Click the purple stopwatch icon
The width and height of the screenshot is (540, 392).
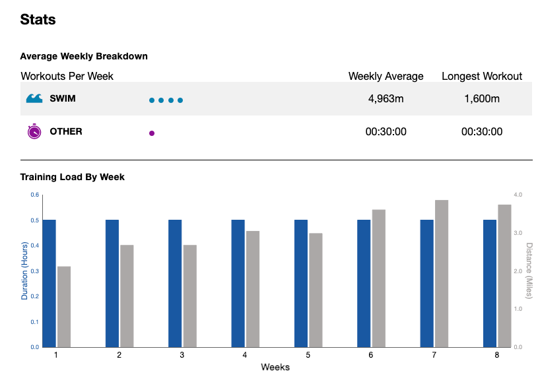coord(34,132)
